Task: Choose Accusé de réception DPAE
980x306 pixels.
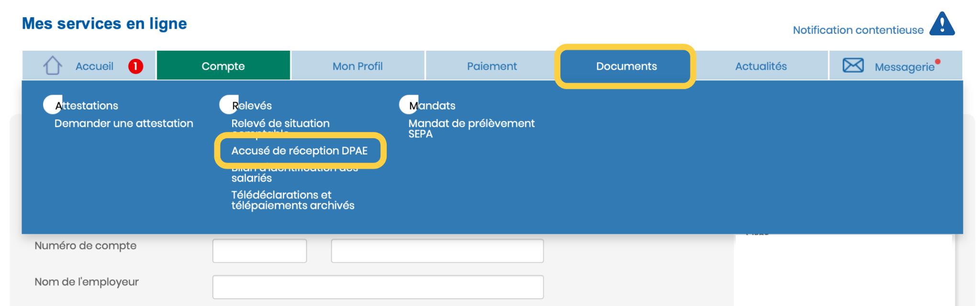Action: point(300,151)
